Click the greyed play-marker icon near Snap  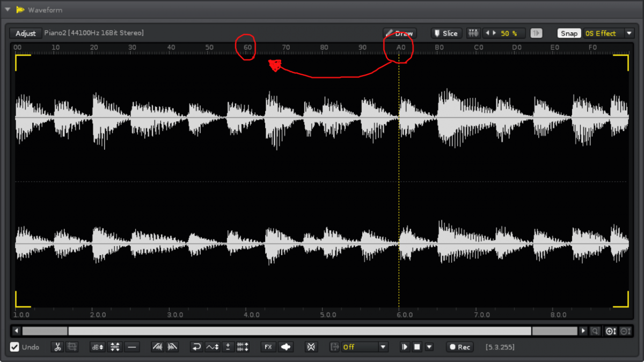pyautogui.click(x=536, y=33)
